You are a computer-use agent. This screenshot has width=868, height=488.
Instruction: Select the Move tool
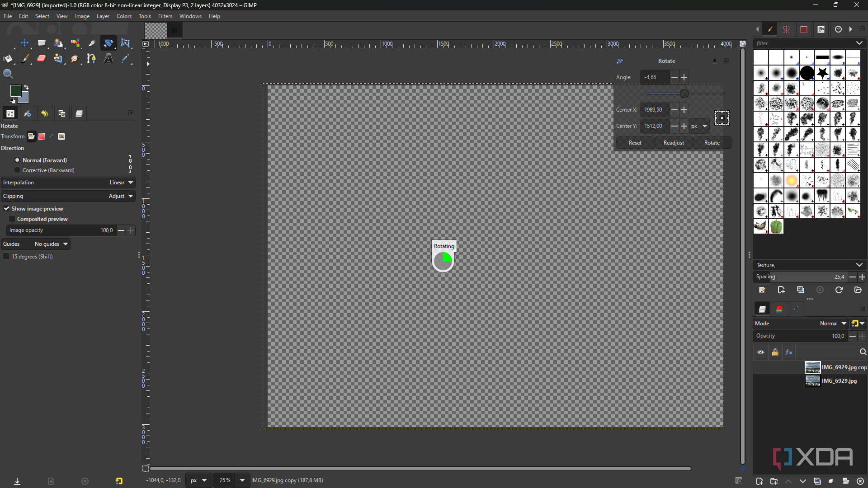[x=24, y=43]
